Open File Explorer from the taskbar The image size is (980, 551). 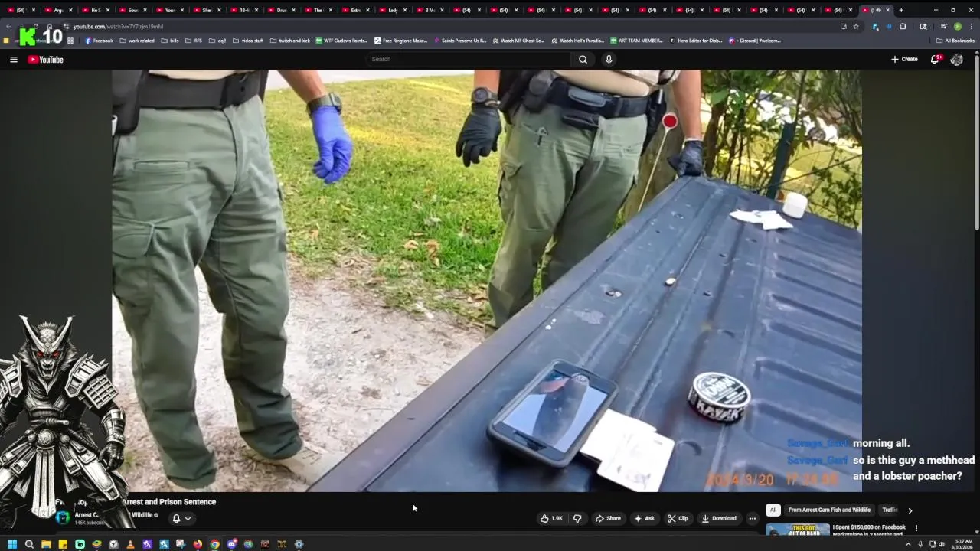click(46, 544)
